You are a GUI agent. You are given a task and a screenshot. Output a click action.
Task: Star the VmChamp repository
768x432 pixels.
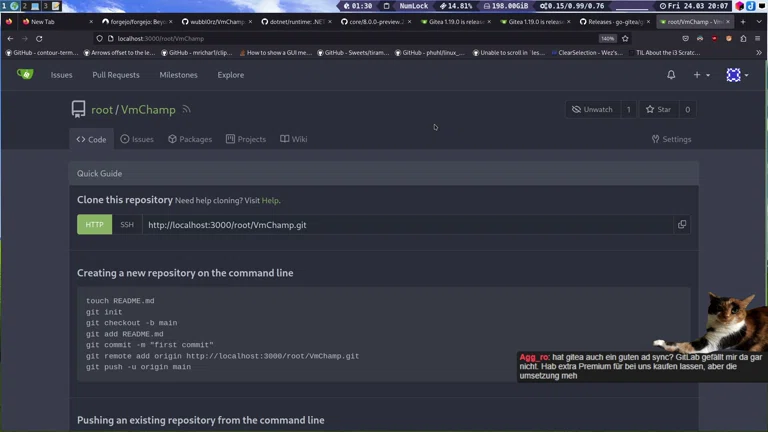click(658, 109)
